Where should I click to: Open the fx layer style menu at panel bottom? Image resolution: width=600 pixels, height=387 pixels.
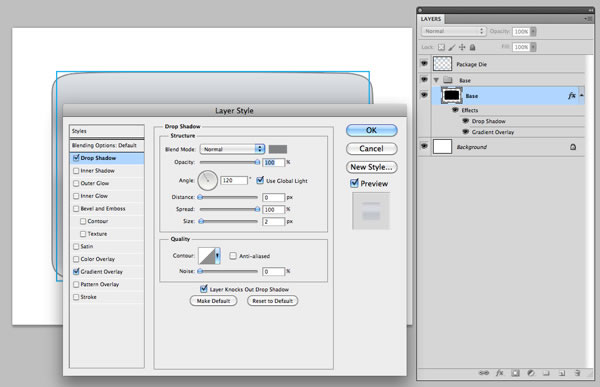pos(500,372)
